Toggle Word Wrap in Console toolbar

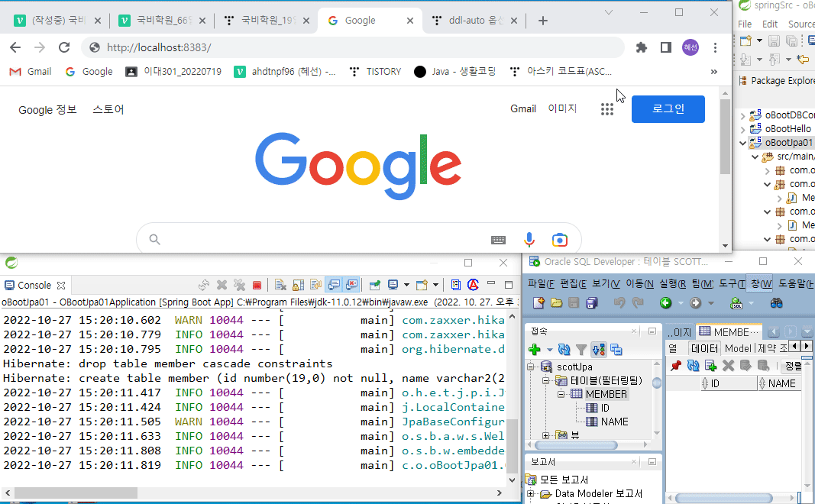pyautogui.click(x=315, y=285)
